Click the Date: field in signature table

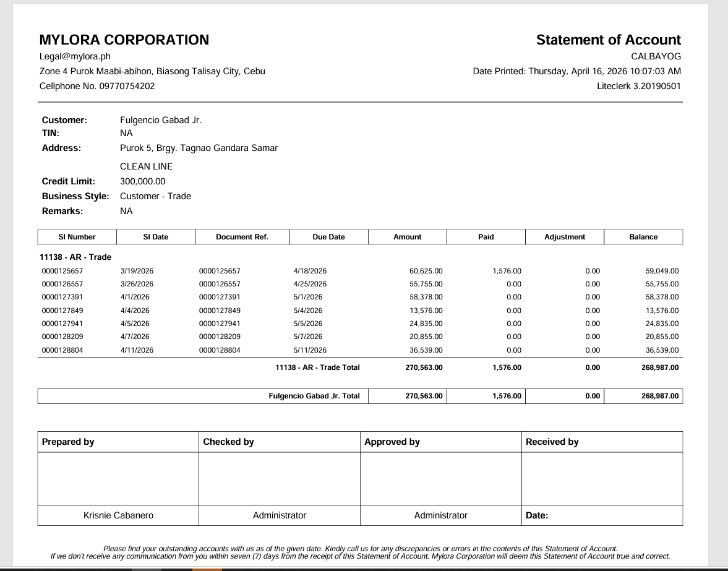click(x=536, y=515)
